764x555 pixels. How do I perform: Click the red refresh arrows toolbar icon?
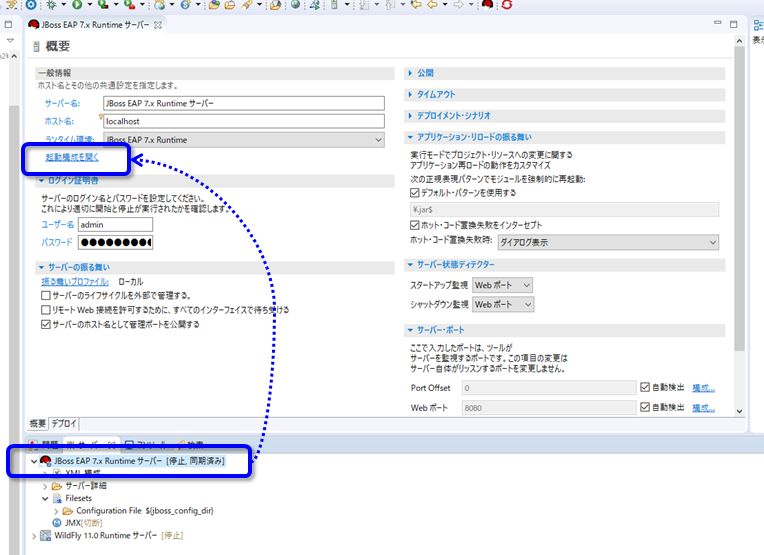point(507,5)
